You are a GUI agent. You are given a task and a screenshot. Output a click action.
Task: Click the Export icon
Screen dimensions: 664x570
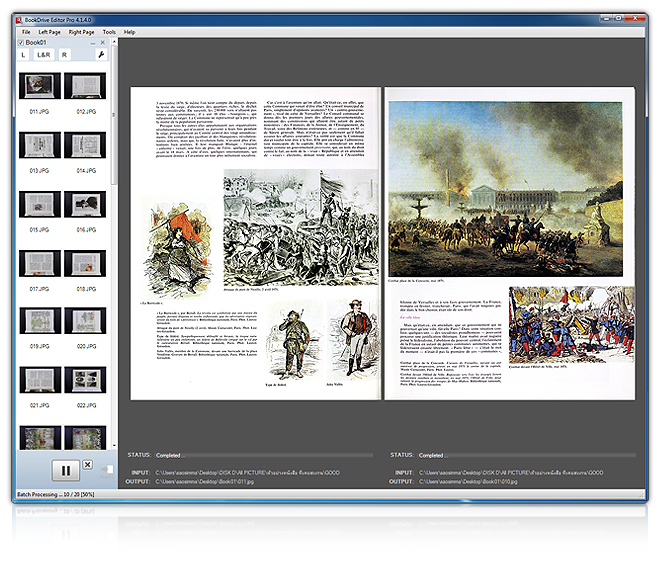(x=107, y=470)
